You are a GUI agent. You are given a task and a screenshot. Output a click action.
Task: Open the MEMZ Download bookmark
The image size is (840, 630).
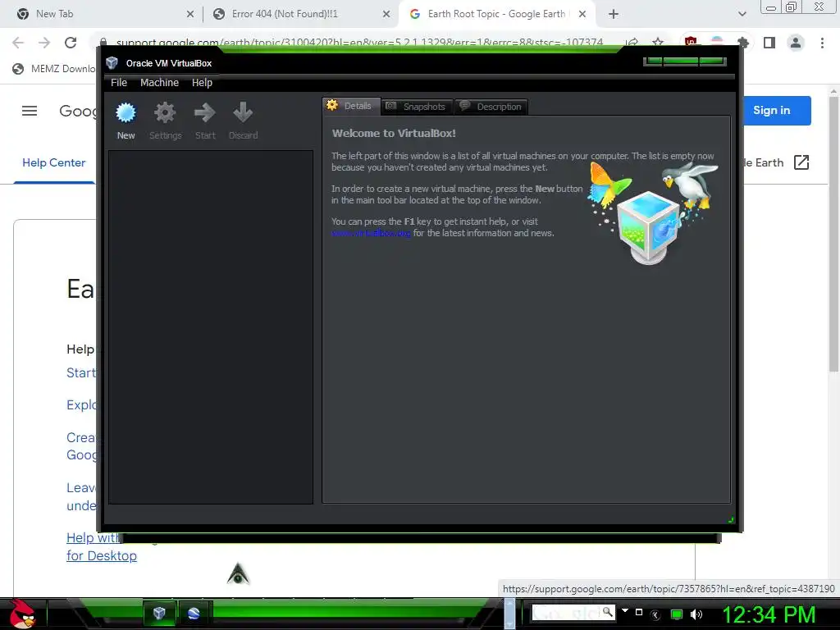click(53, 69)
